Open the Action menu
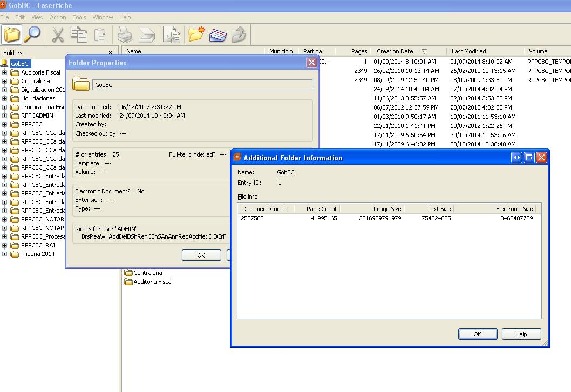Image resolution: width=571 pixels, height=392 pixels. pos(58,17)
